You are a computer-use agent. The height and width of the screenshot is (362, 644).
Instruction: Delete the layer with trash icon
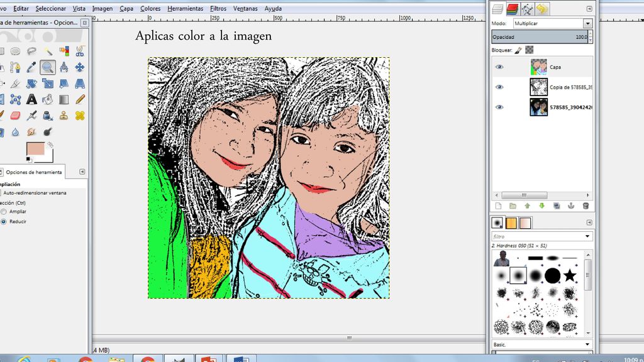pos(586,206)
